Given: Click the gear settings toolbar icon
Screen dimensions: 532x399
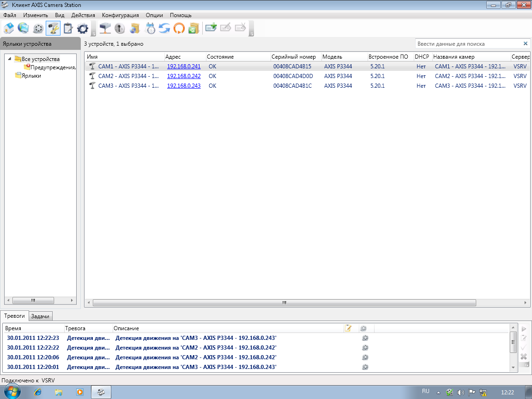Looking at the screenshot, I should (83, 29).
